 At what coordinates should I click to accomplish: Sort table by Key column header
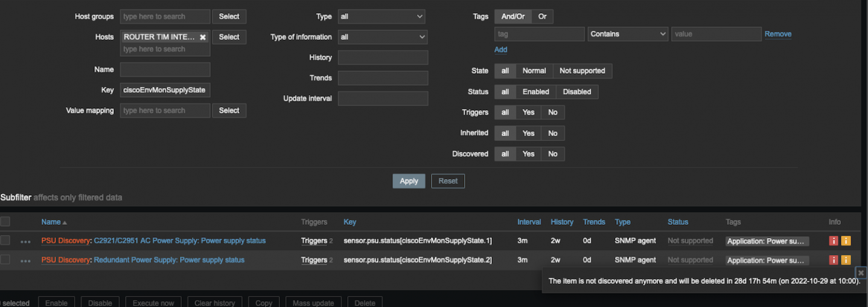(x=349, y=222)
